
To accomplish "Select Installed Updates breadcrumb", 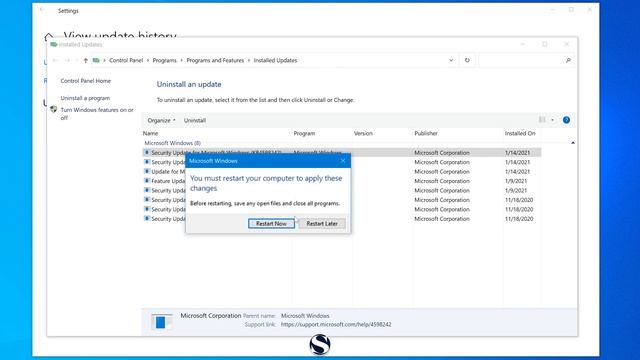I will (276, 60).
